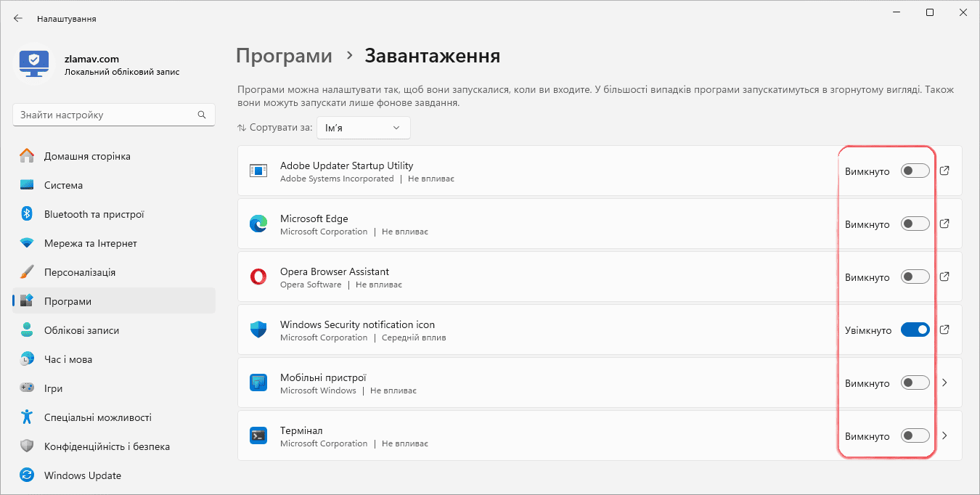Click the search magnifier icon

tap(202, 115)
